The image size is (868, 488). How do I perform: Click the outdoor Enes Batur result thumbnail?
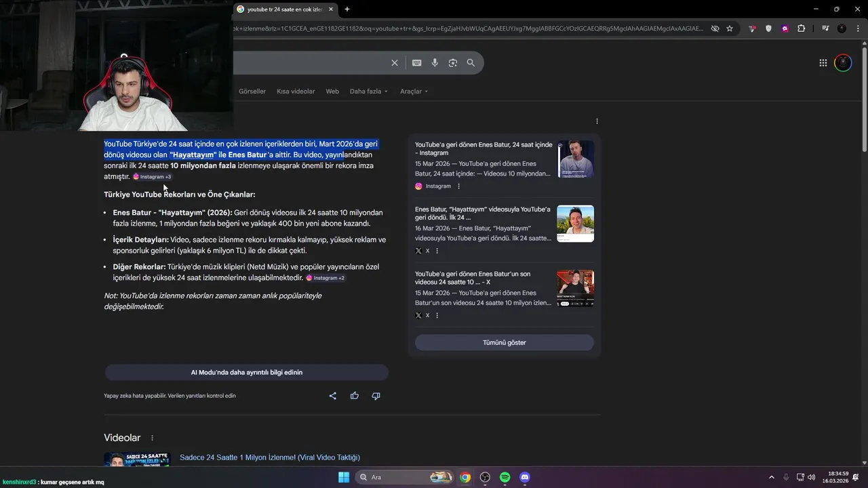pos(576,224)
